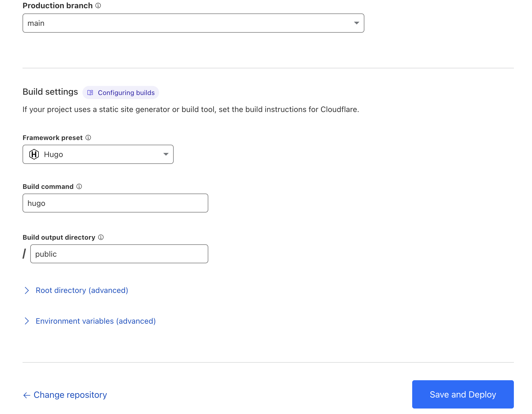Screen dimensions: 532x414
Task: Click the Change repository link
Action: [x=64, y=394]
